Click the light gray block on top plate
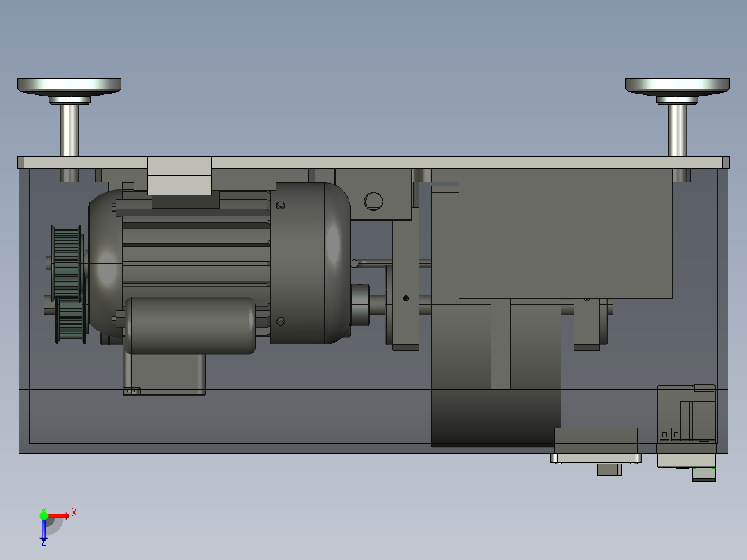747x560 pixels. point(179,175)
